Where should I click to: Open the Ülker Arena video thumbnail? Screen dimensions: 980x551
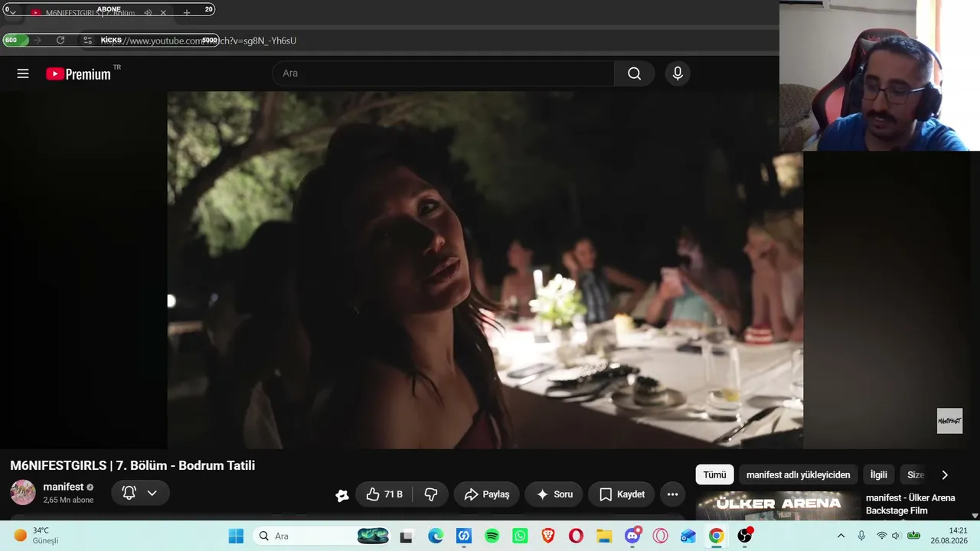(776, 506)
